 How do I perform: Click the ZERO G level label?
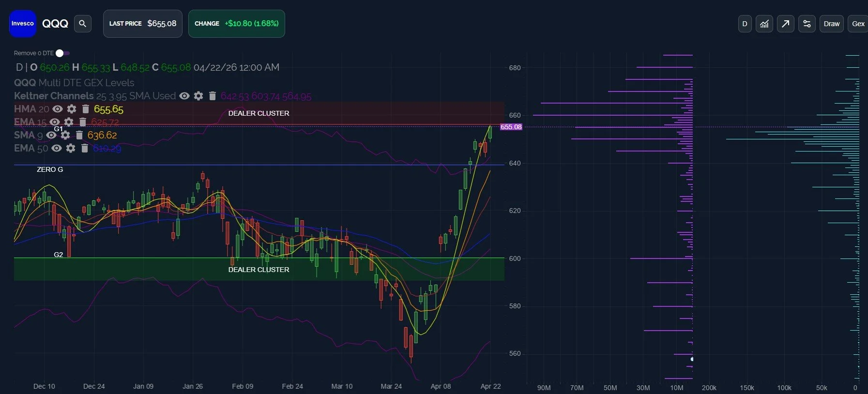(50, 169)
